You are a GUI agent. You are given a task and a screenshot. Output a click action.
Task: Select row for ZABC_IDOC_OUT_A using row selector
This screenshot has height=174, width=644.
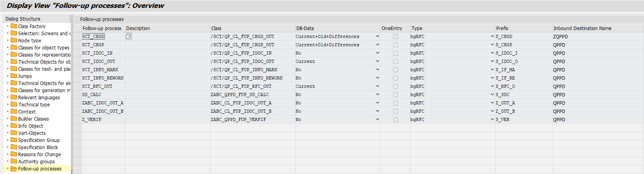[78, 103]
